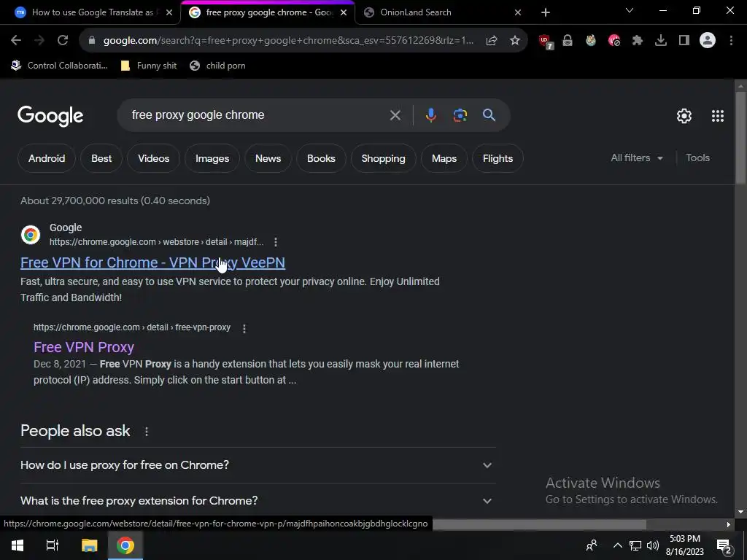
Task: Filter results by Images
Action: click(212, 158)
